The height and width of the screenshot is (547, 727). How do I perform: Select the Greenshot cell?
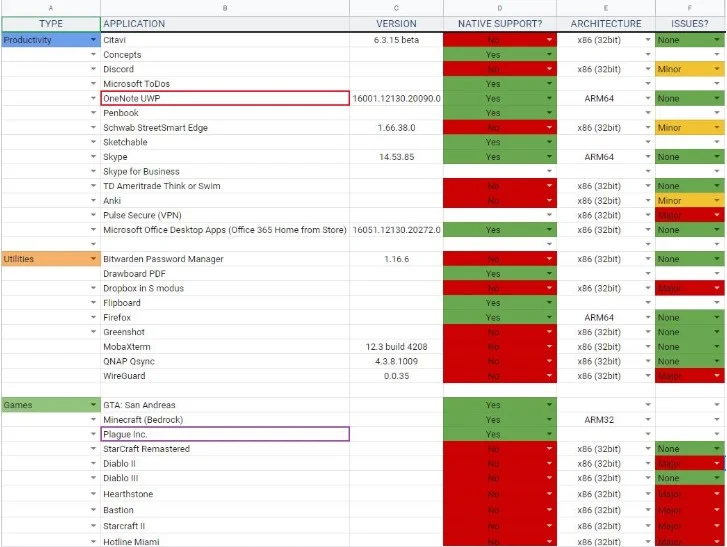point(225,332)
